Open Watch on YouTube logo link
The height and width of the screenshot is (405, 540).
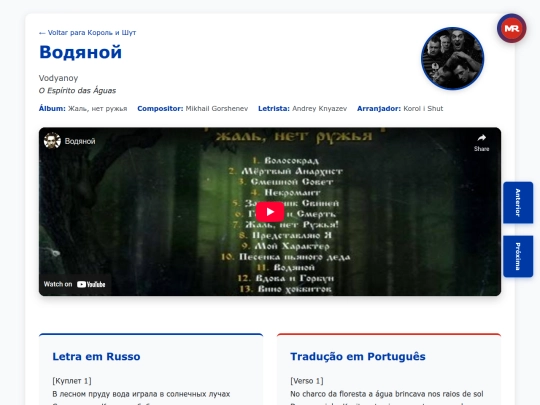75,284
